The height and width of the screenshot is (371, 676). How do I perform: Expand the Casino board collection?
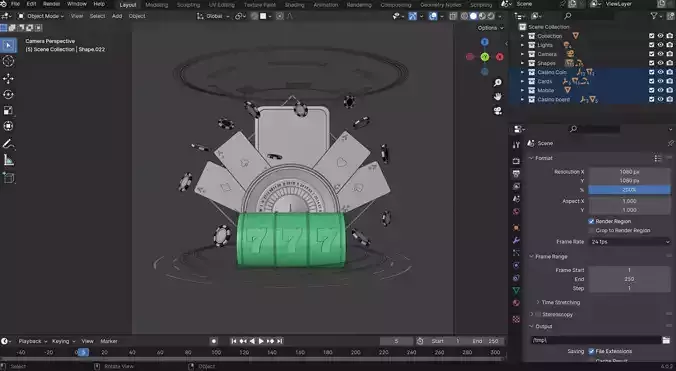coord(522,100)
